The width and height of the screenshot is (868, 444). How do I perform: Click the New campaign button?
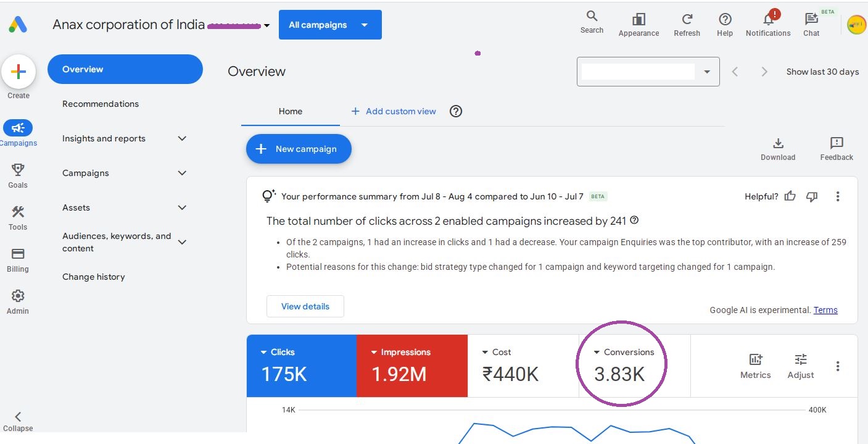pyautogui.click(x=299, y=149)
